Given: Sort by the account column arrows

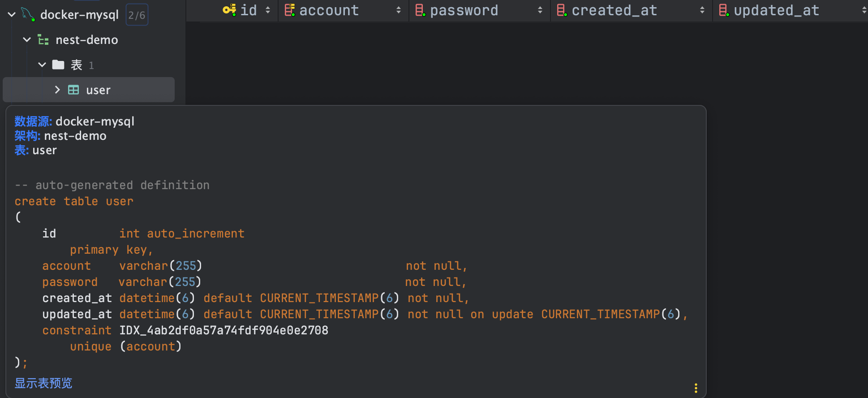Looking at the screenshot, I should [x=399, y=10].
